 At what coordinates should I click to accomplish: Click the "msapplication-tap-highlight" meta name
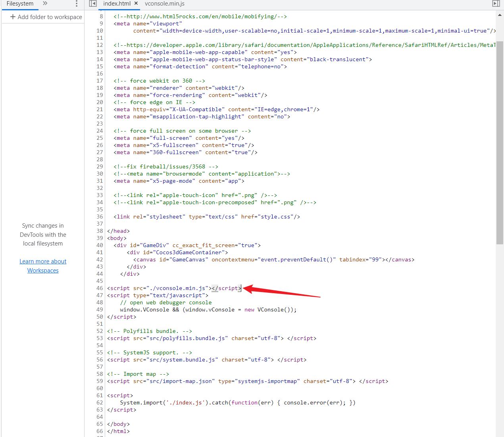click(x=197, y=116)
